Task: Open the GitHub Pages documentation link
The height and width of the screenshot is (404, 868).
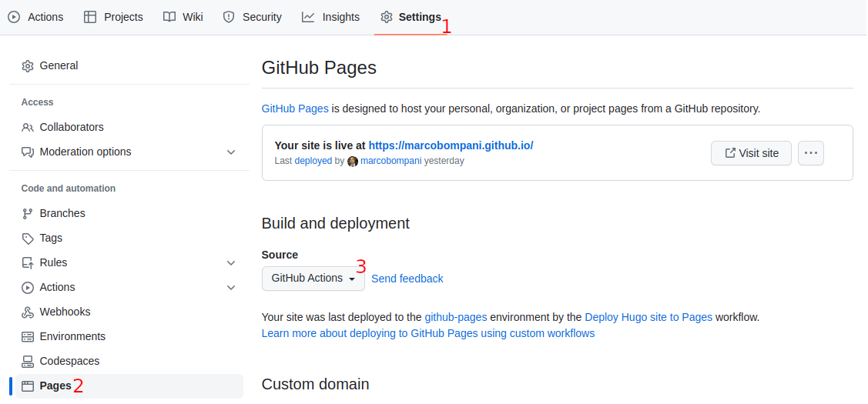Action: pyautogui.click(x=295, y=109)
